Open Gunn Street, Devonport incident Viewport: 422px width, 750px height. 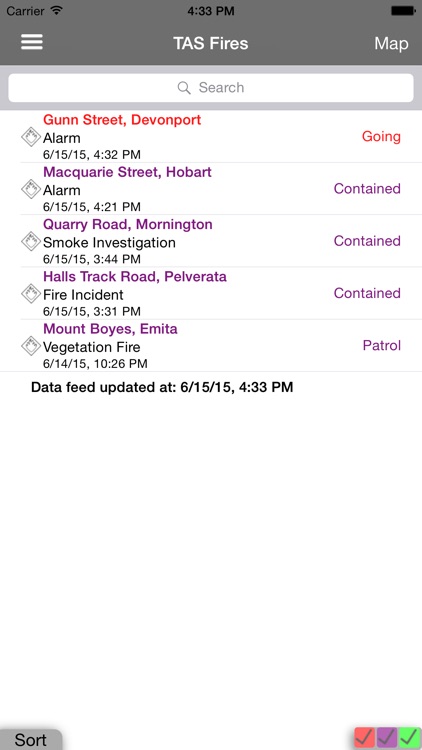pyautogui.click(x=211, y=137)
